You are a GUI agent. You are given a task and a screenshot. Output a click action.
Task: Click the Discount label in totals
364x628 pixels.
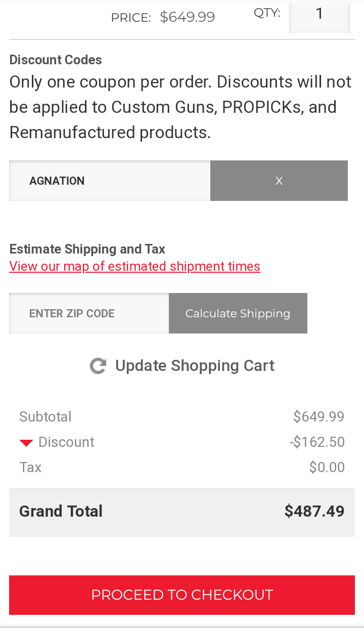tap(66, 442)
